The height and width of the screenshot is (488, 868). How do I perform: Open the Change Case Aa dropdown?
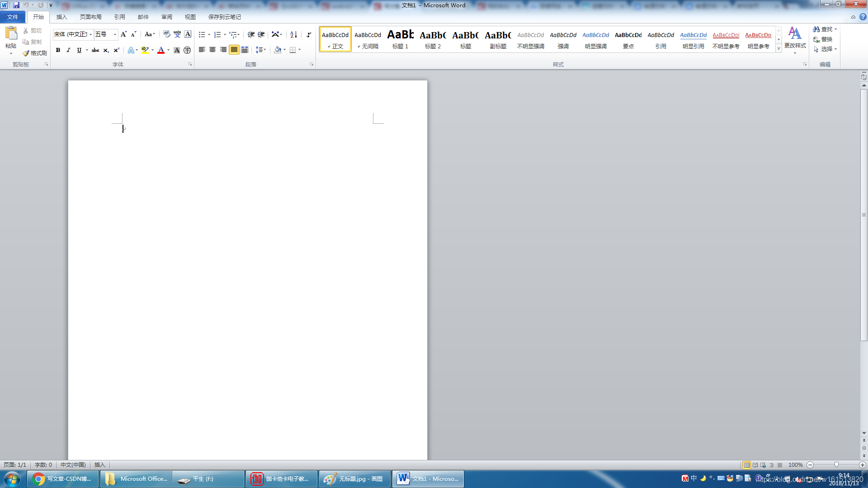click(150, 34)
